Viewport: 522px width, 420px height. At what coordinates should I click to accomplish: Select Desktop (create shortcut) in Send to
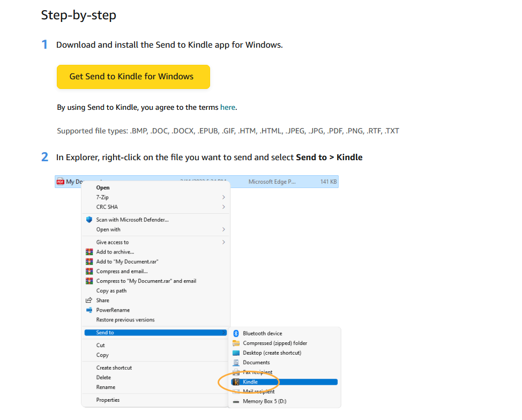coord(272,353)
